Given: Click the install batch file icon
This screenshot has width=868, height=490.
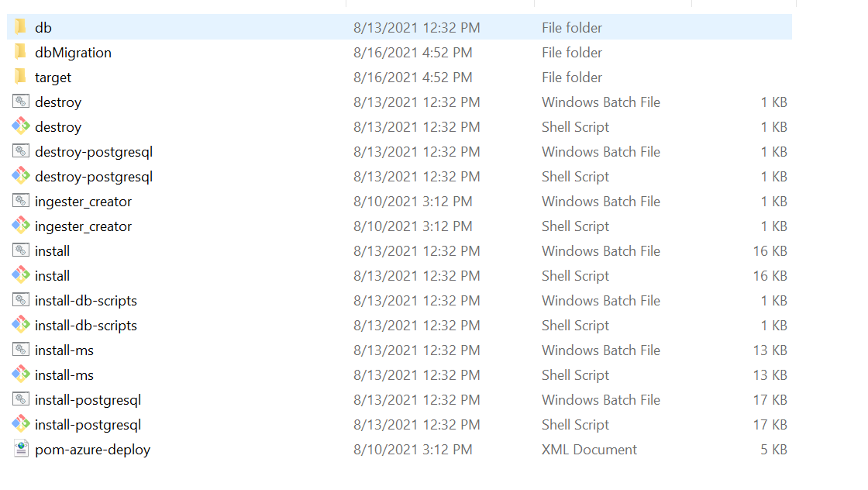Looking at the screenshot, I should (x=21, y=251).
